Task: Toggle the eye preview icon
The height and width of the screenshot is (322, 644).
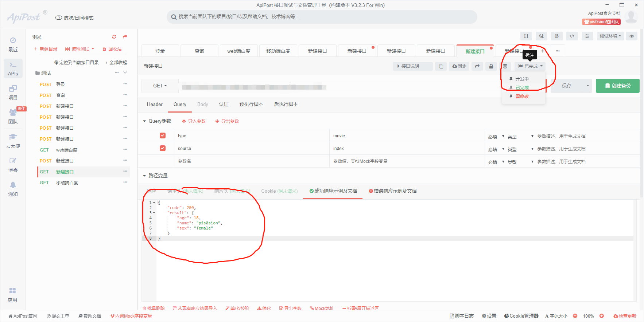Action: tap(632, 36)
